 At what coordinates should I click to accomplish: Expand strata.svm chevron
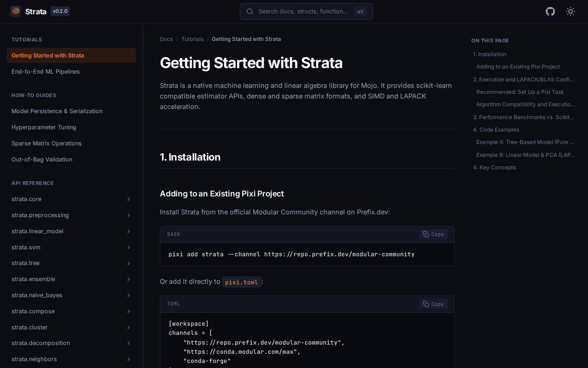coord(129,247)
